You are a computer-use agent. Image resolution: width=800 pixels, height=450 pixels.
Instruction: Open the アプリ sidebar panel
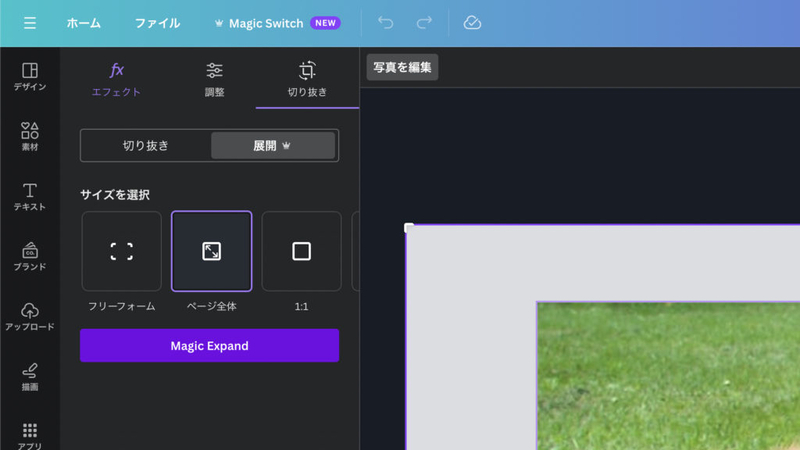(30, 435)
